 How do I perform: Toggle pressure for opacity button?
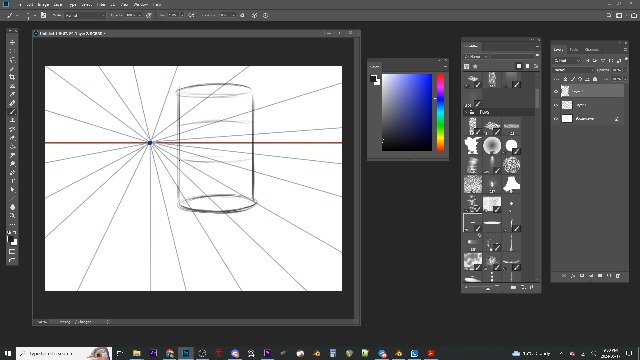149,16
